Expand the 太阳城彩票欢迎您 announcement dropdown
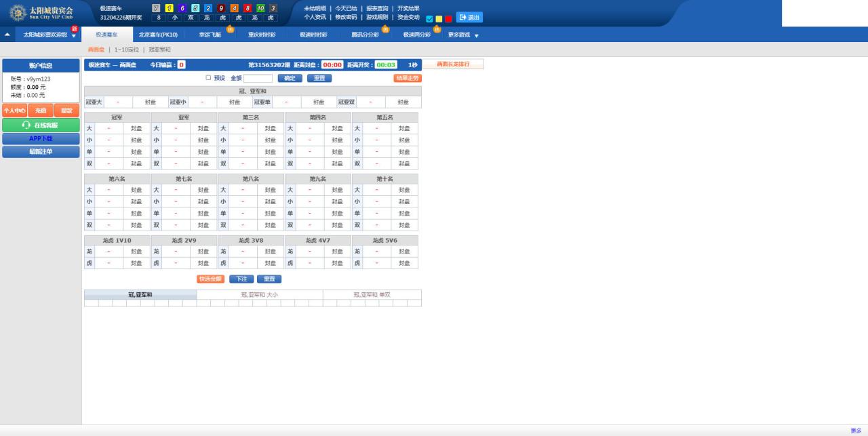This screenshot has height=436, width=868. click(73, 36)
